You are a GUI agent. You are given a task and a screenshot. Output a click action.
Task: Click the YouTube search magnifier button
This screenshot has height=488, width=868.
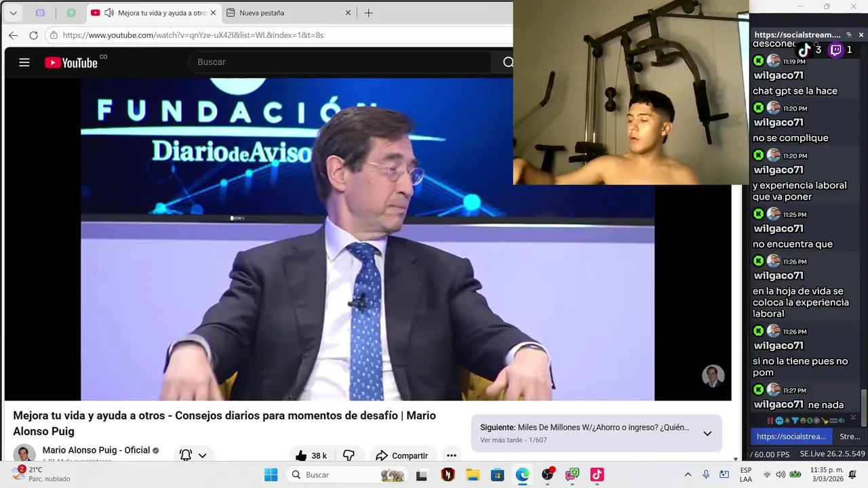[x=508, y=62]
